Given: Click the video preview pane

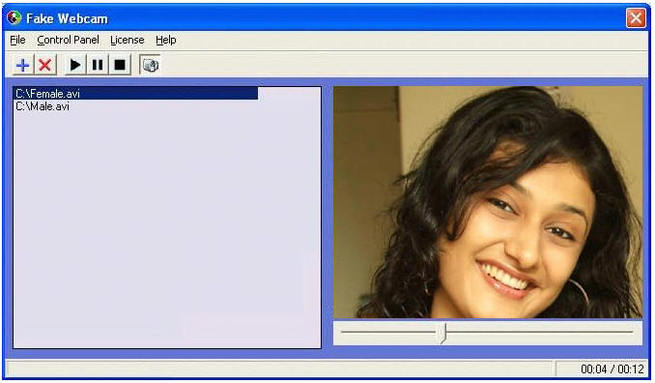Looking at the screenshot, I should click(x=487, y=202).
